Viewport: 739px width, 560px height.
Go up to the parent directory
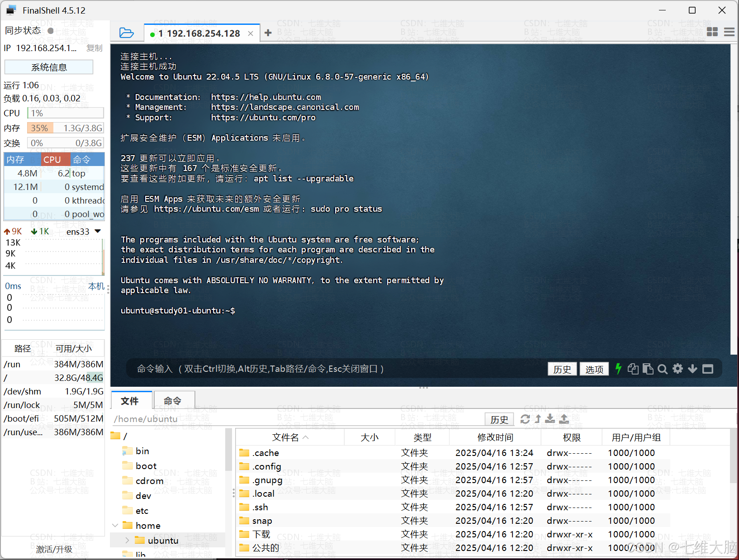[538, 419]
